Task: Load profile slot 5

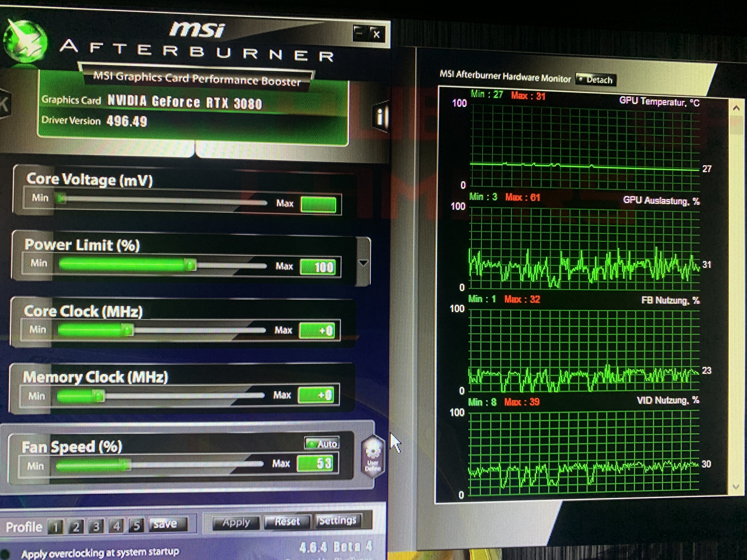Action: pyautogui.click(x=137, y=526)
